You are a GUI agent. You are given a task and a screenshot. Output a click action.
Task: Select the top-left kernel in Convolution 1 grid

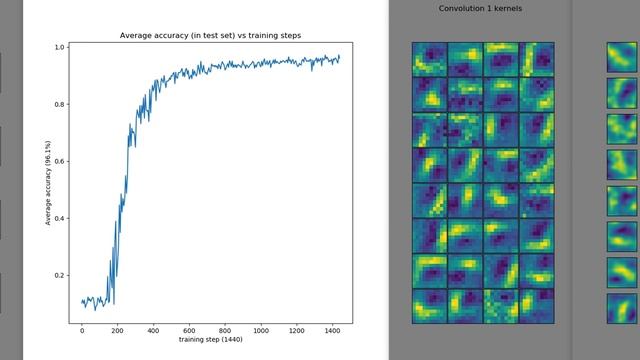click(430, 60)
